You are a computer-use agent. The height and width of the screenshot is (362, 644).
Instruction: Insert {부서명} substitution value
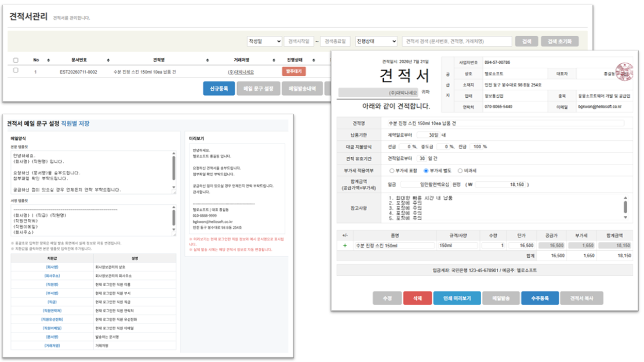tap(52, 293)
